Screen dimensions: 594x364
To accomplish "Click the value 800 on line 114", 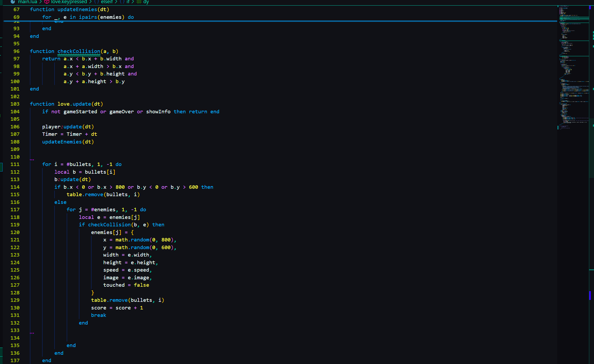I will (120, 187).
